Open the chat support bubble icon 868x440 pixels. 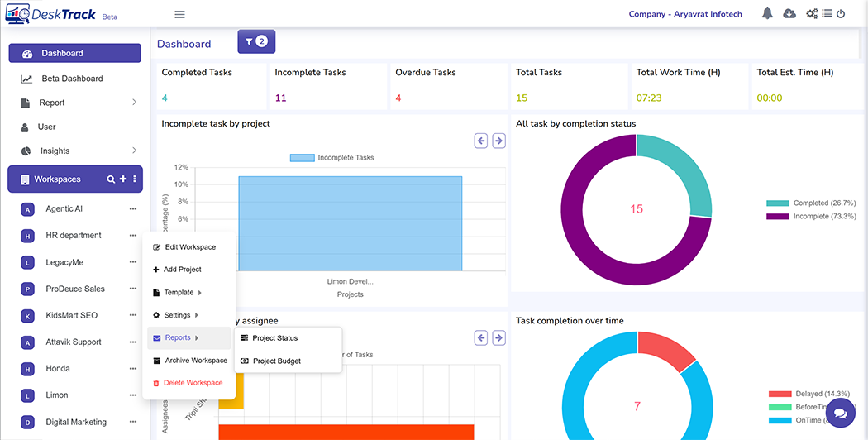coord(840,413)
